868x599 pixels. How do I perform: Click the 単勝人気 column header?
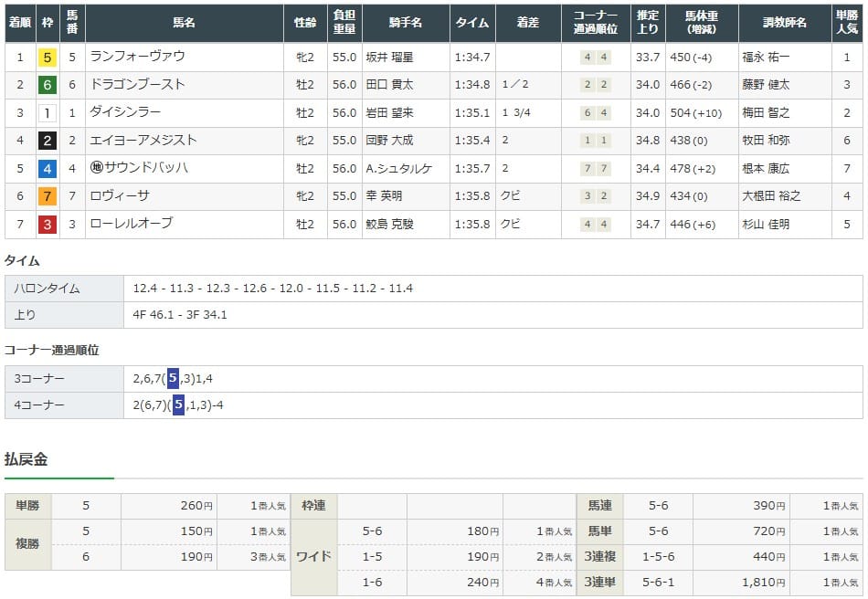click(846, 23)
